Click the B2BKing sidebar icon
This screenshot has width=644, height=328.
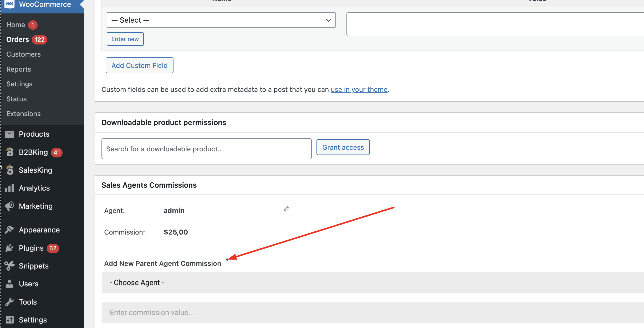point(10,152)
